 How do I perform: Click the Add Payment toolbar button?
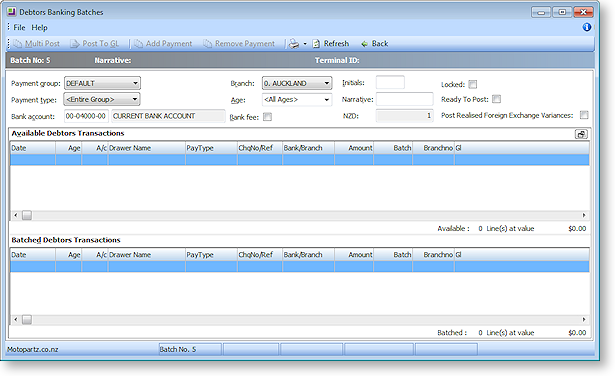click(163, 44)
